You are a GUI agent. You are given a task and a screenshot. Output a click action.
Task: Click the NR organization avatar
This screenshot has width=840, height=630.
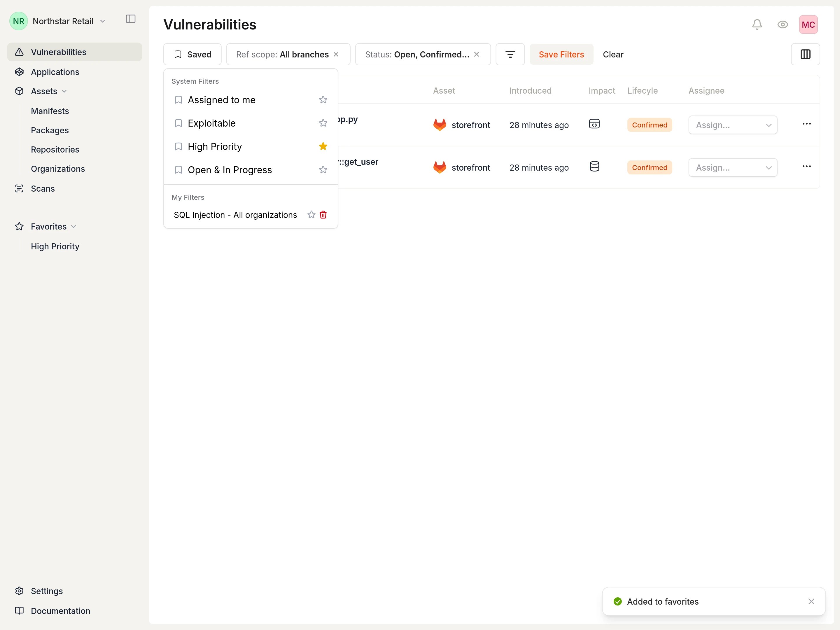(x=19, y=21)
